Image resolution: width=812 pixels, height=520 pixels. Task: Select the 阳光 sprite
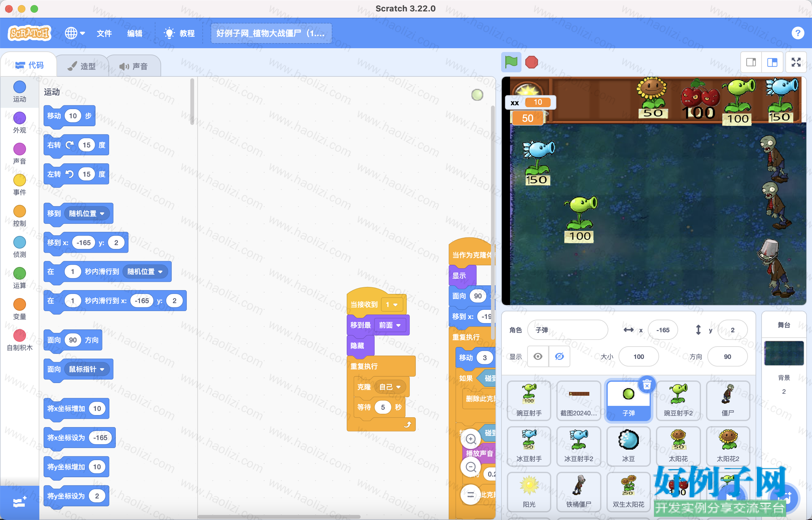(x=529, y=492)
